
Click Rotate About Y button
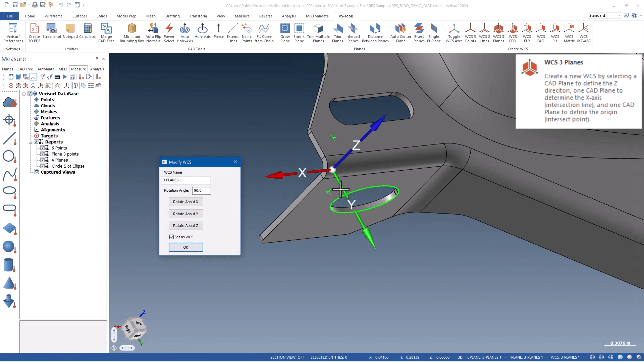pos(186,214)
